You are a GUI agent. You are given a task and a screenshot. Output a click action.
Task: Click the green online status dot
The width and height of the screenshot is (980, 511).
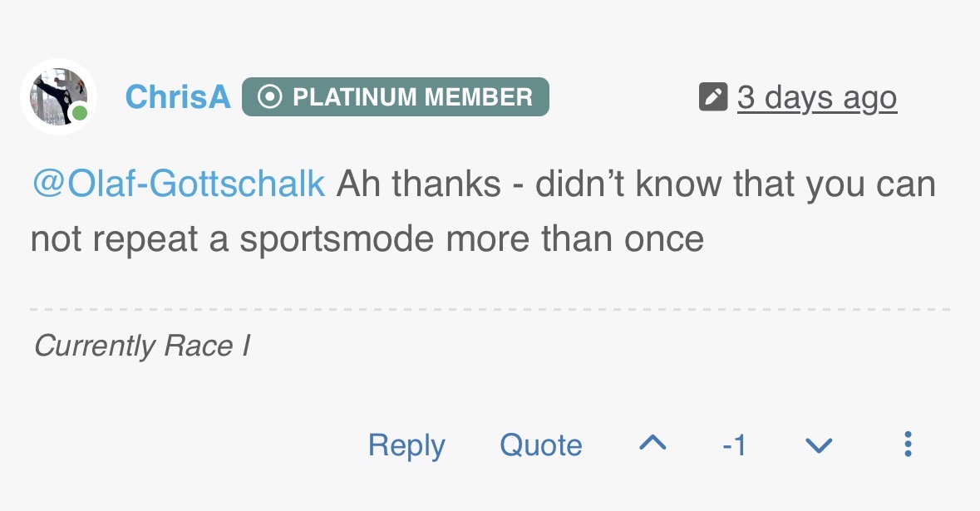(80, 113)
